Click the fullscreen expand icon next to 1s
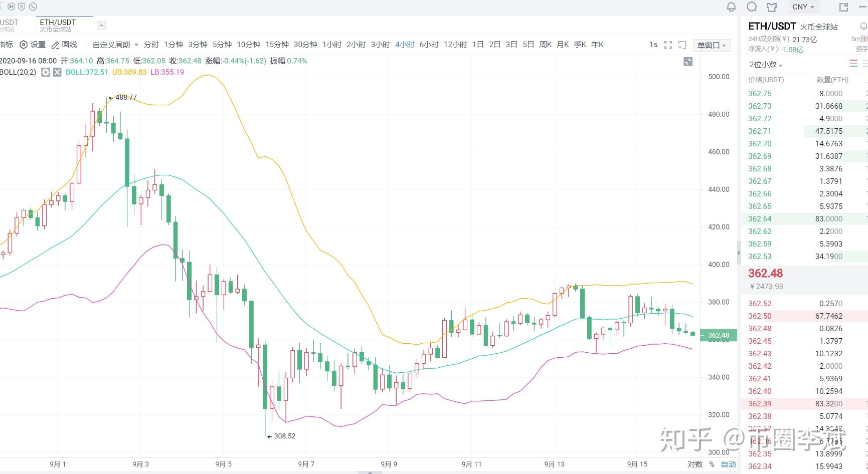The height and width of the screenshot is (474, 868). click(x=668, y=44)
